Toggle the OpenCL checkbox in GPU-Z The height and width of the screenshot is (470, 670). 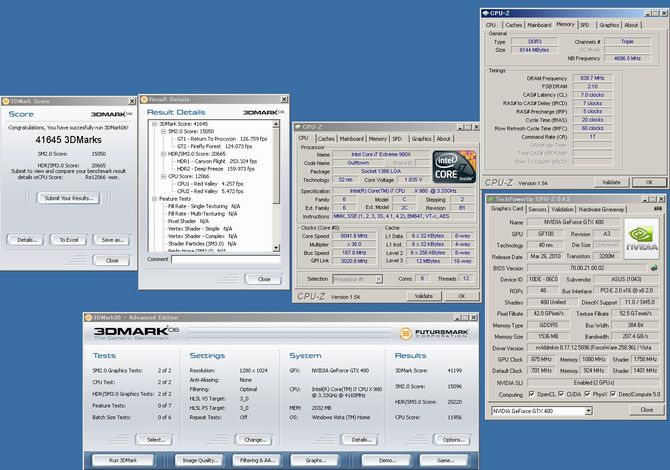pyautogui.click(x=532, y=394)
